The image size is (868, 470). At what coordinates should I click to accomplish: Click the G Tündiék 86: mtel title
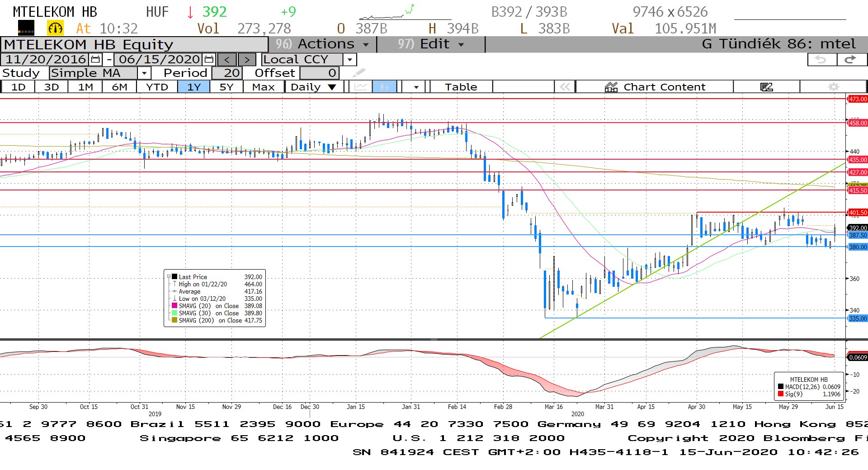(x=778, y=44)
